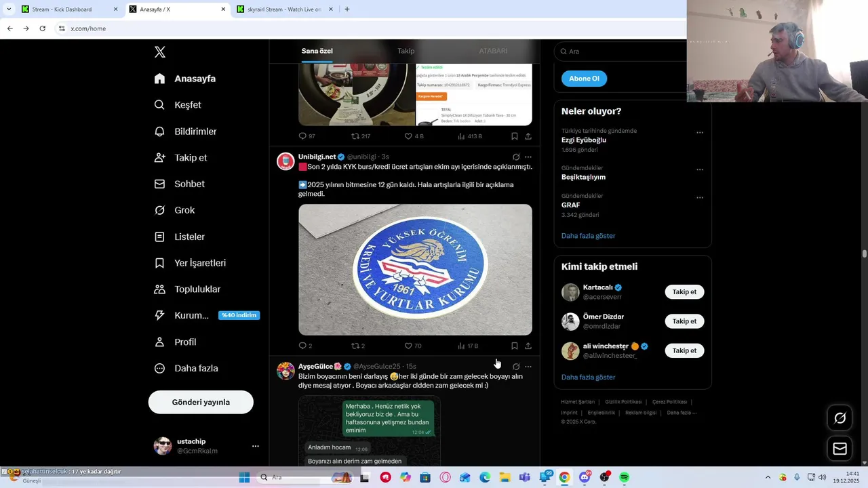The width and height of the screenshot is (868, 488).
Task: Open Gizlilik Politikası footer link
Action: [x=623, y=402]
